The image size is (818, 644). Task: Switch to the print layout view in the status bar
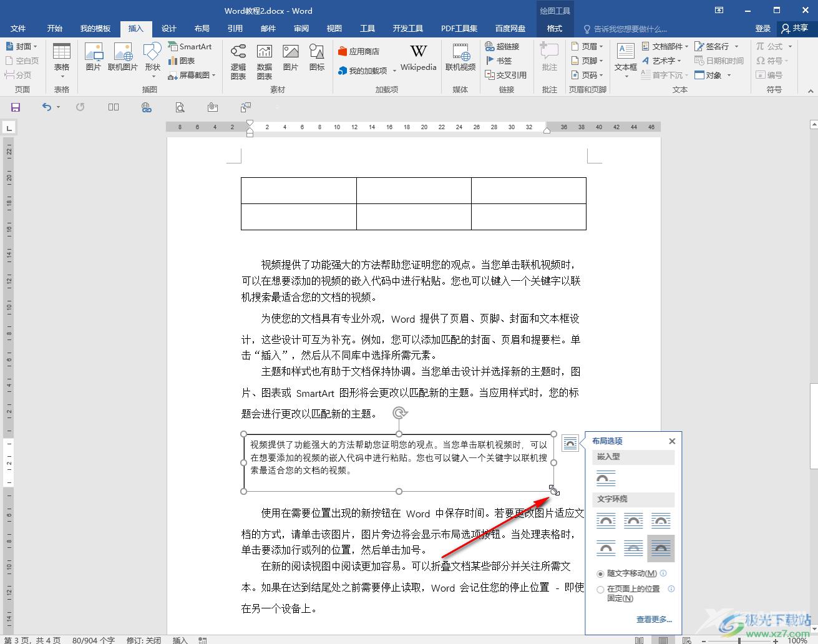coord(663,640)
